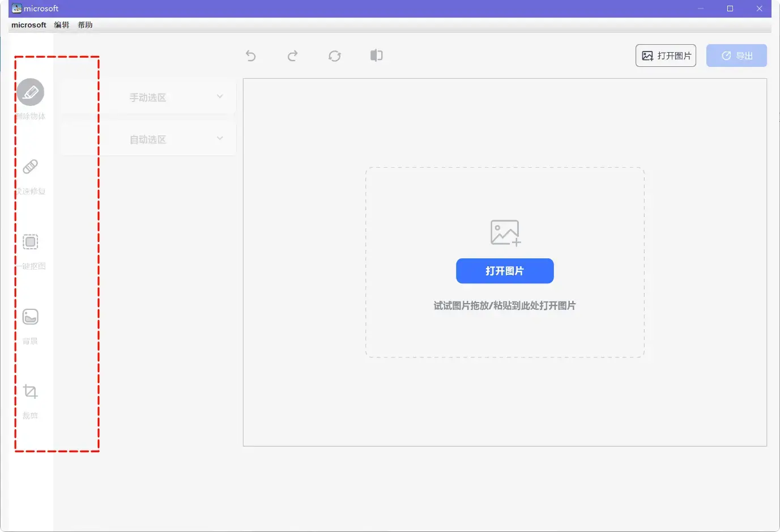Click the chevron beside 自动选区
This screenshot has height=532, width=780.
(220, 138)
